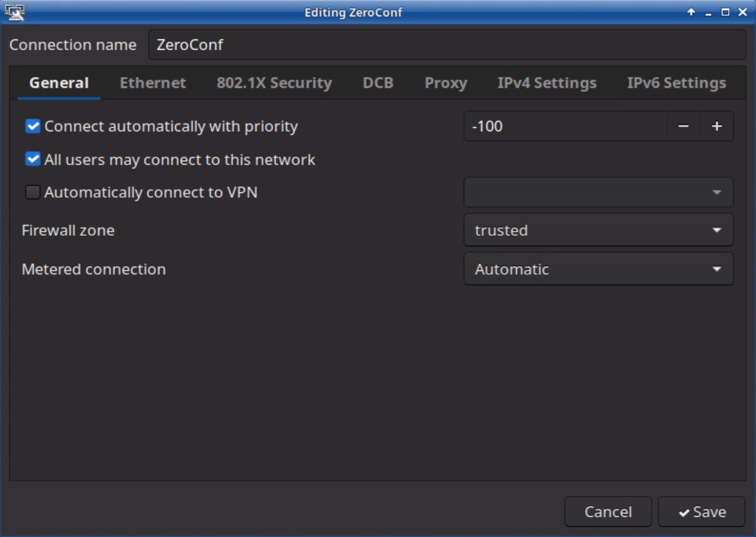Save the connection settings
This screenshot has height=537, width=756.
point(702,512)
